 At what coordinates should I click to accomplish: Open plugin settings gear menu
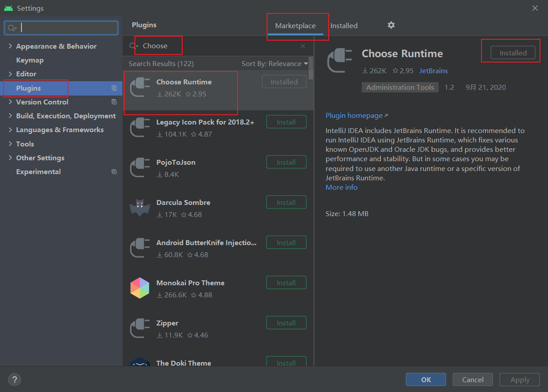[x=391, y=25]
